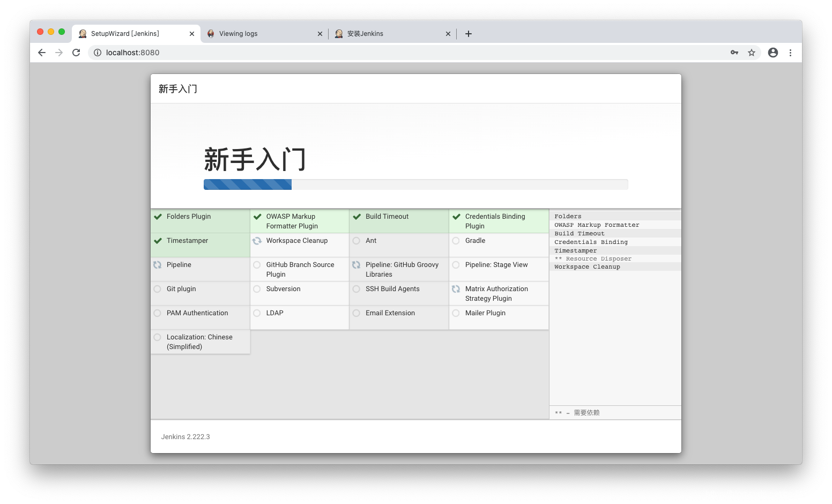Click the browser back button
This screenshot has width=832, height=504.
42,53
